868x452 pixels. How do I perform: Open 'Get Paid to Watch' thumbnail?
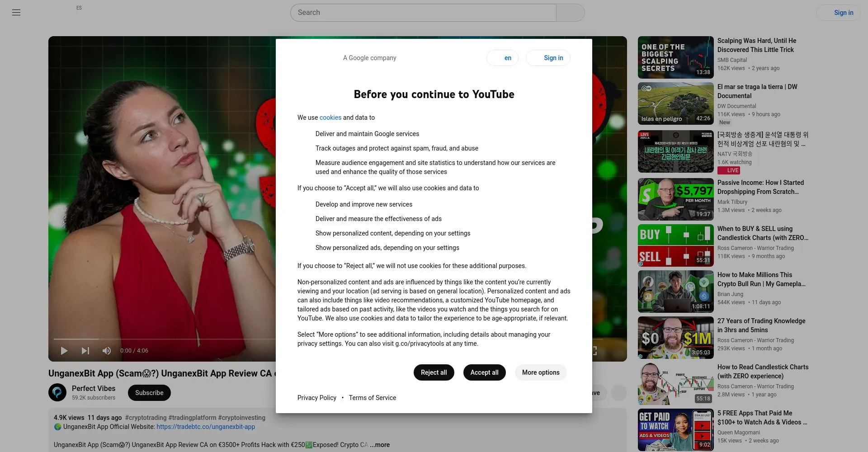(676, 430)
